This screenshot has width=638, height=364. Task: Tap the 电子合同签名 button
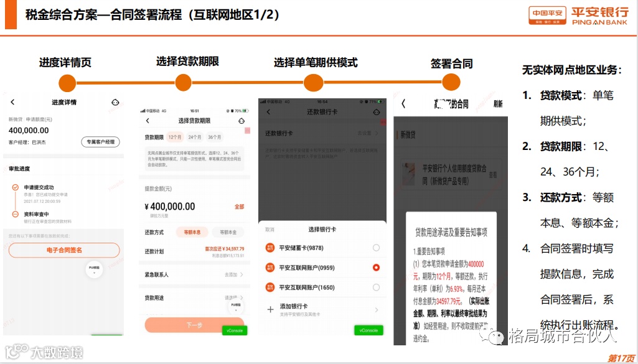[64, 250]
